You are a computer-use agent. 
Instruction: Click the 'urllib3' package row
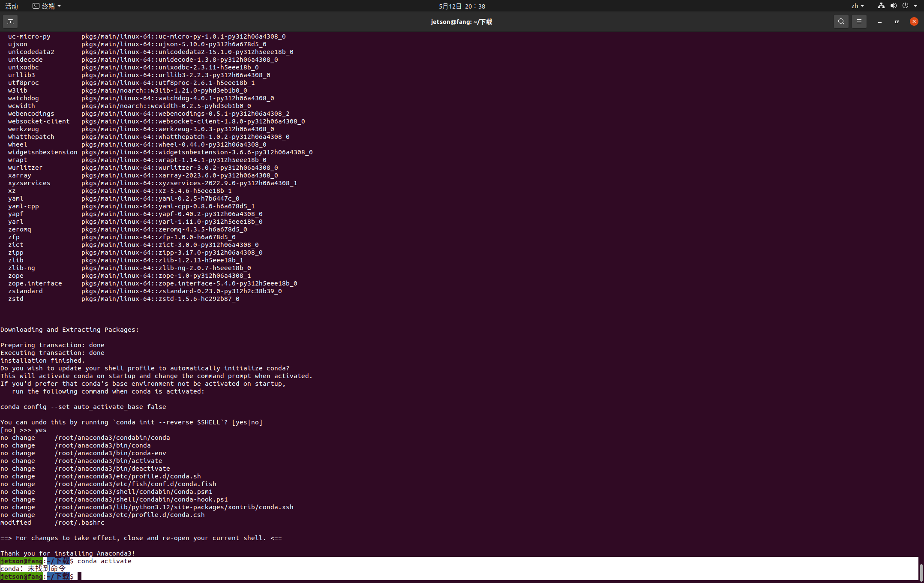coord(139,75)
